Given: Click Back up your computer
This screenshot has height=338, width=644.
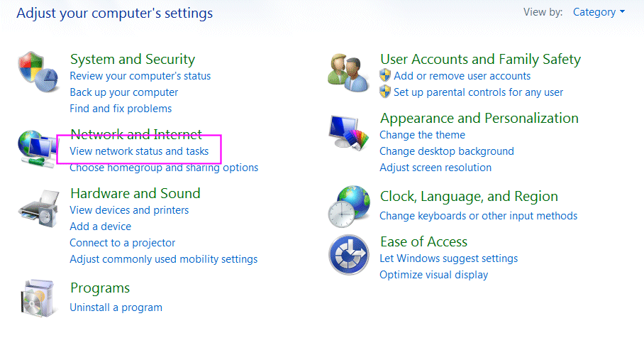Looking at the screenshot, I should click(x=123, y=92).
